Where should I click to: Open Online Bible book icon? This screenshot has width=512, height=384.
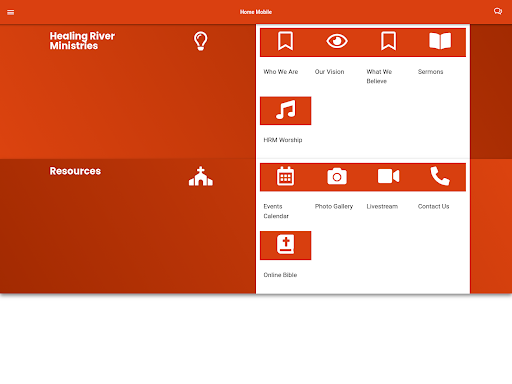pyautogui.click(x=286, y=244)
